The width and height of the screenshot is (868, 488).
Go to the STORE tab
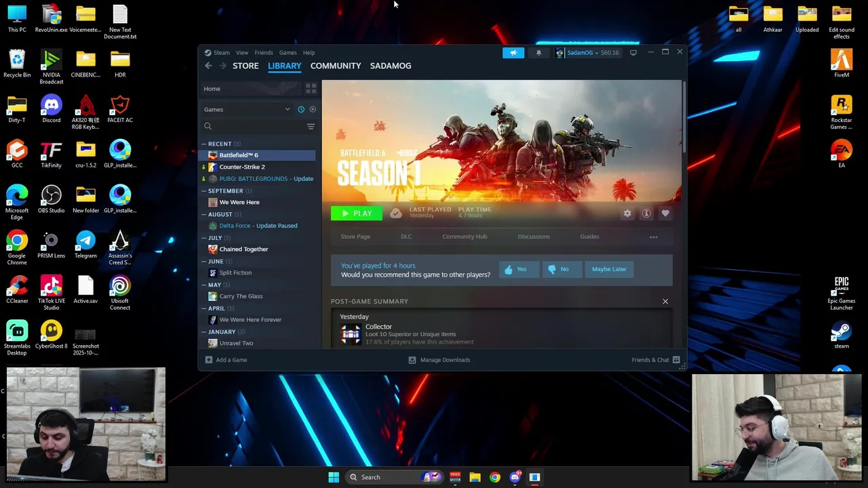245,66
